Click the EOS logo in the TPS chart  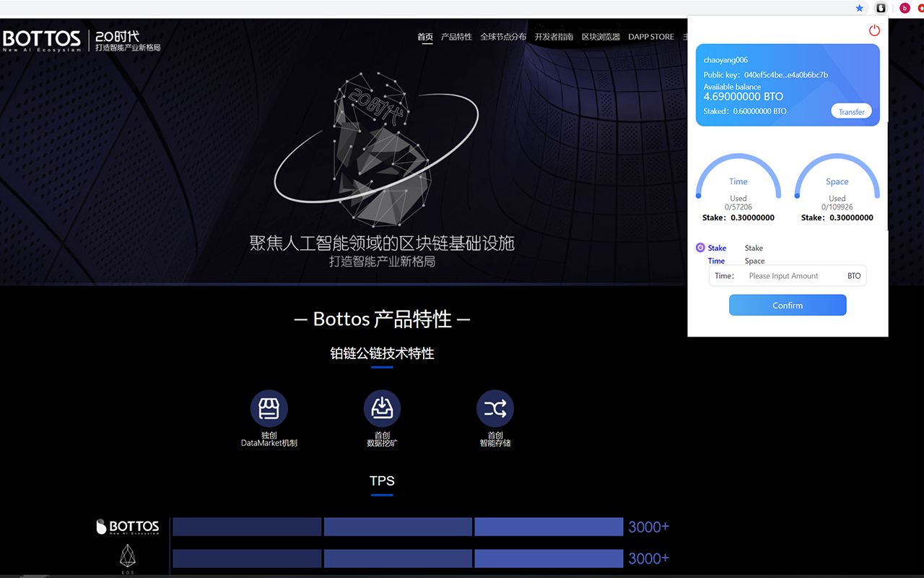tap(128, 557)
